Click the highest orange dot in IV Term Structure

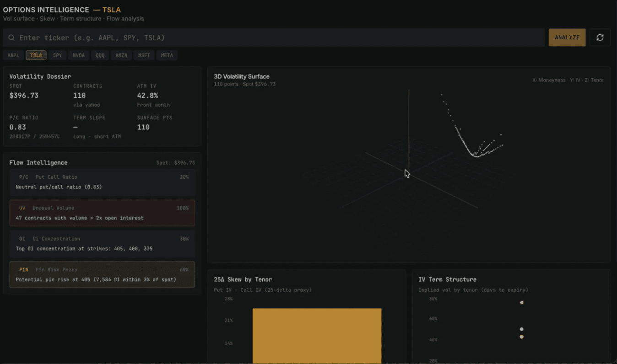coord(522,302)
